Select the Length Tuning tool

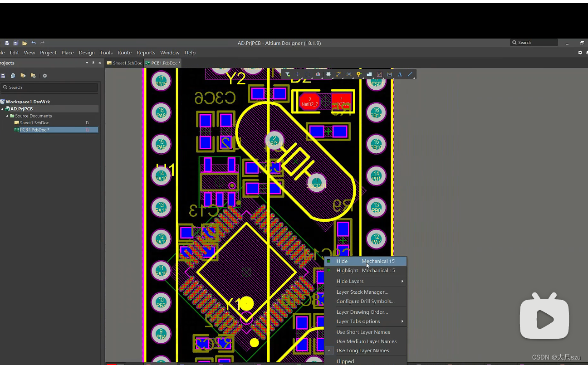click(349, 74)
